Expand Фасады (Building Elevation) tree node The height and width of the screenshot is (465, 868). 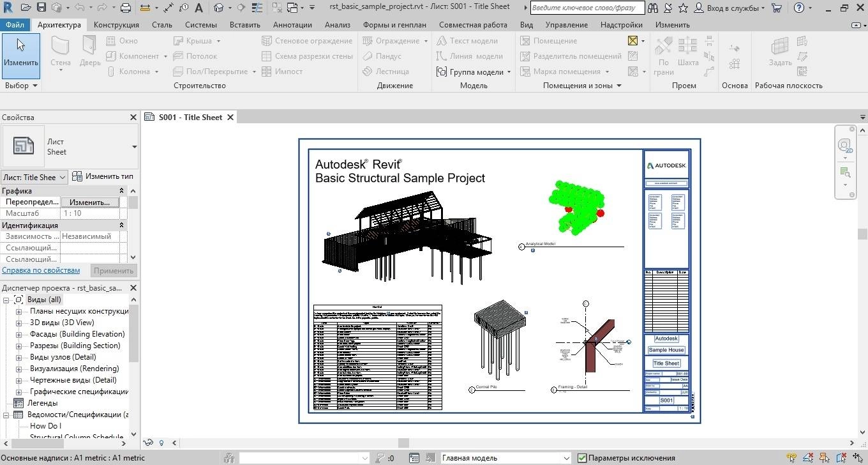(19, 334)
